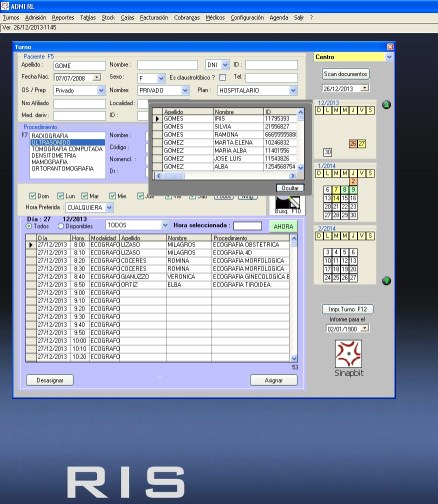Open the Facturación menu
Image resolution: width=438 pixels, height=504 pixels.
[x=154, y=18]
